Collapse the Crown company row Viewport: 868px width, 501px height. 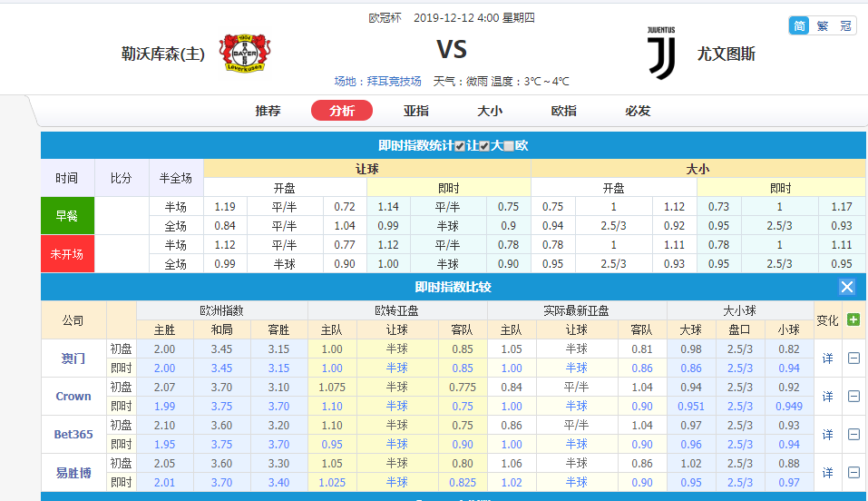point(853,397)
